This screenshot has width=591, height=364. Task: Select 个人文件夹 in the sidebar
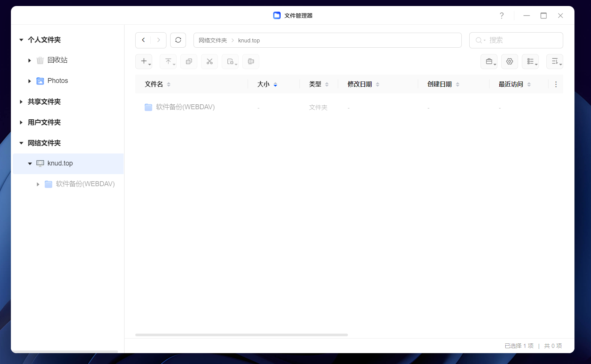(x=44, y=40)
